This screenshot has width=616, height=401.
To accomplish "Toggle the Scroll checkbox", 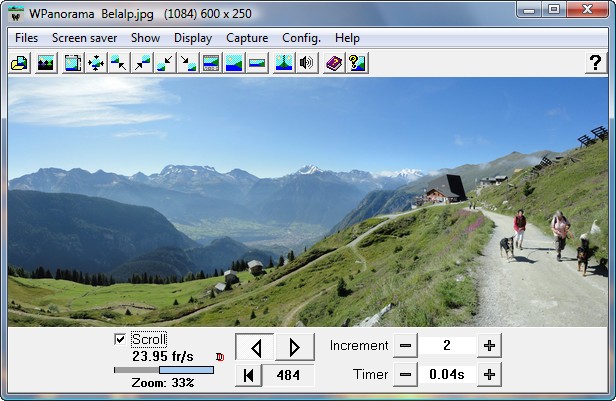I will click(x=120, y=339).
